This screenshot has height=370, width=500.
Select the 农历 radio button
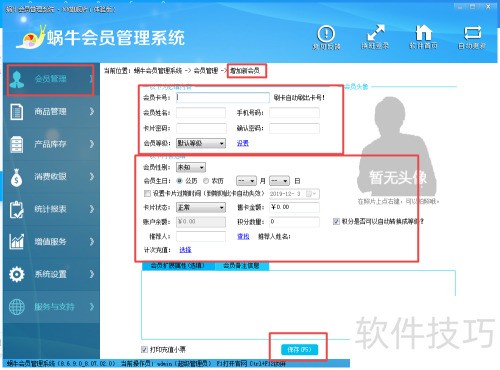206,181
